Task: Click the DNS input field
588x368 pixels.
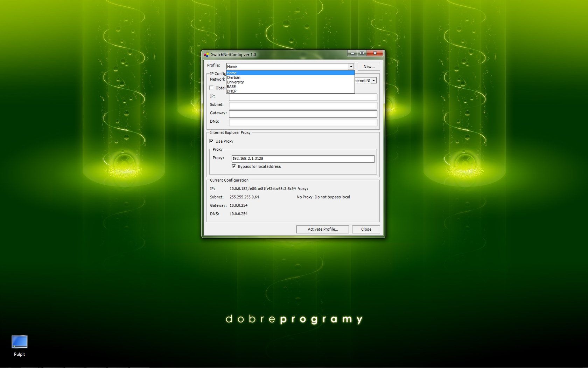Action: point(303,122)
